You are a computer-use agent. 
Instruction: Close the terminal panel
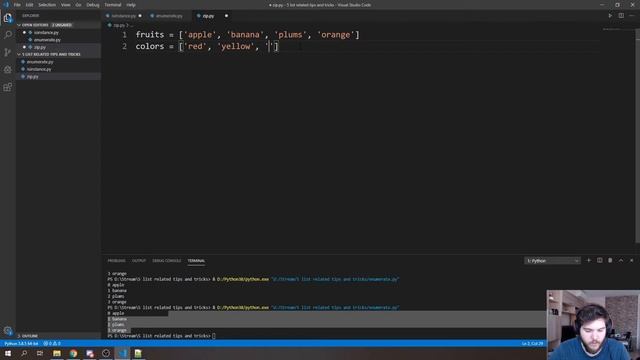pyautogui.click(x=631, y=260)
